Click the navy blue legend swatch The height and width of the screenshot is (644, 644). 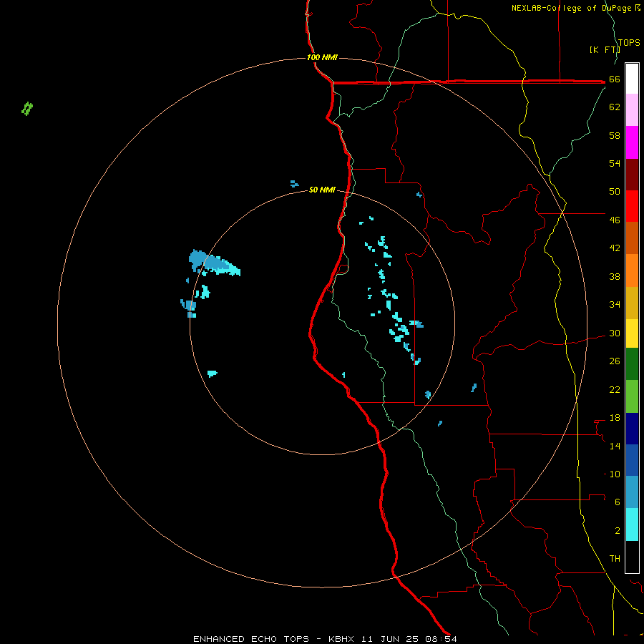(x=632, y=429)
